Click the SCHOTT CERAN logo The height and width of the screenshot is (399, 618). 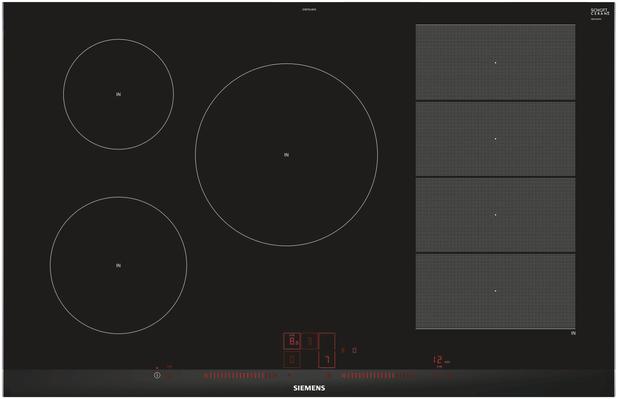(x=600, y=12)
